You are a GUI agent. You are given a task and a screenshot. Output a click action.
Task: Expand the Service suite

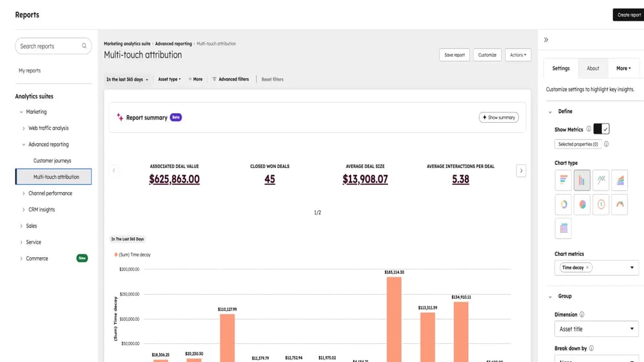click(x=21, y=242)
